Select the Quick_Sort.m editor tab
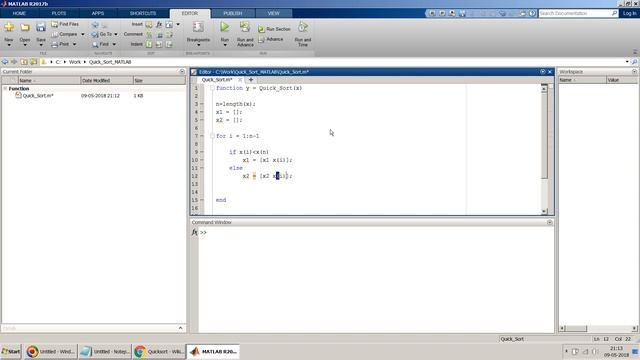 tap(217, 80)
